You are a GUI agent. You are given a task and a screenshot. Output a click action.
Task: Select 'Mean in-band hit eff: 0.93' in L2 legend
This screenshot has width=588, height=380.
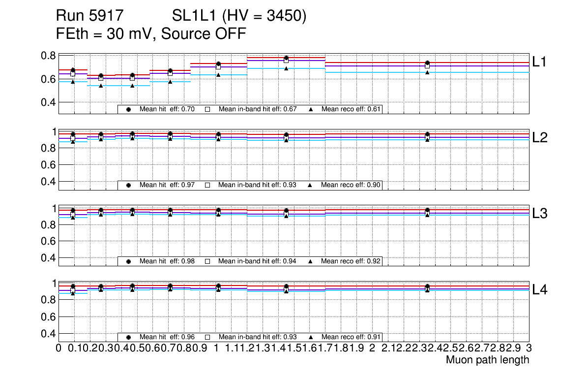click(x=257, y=186)
